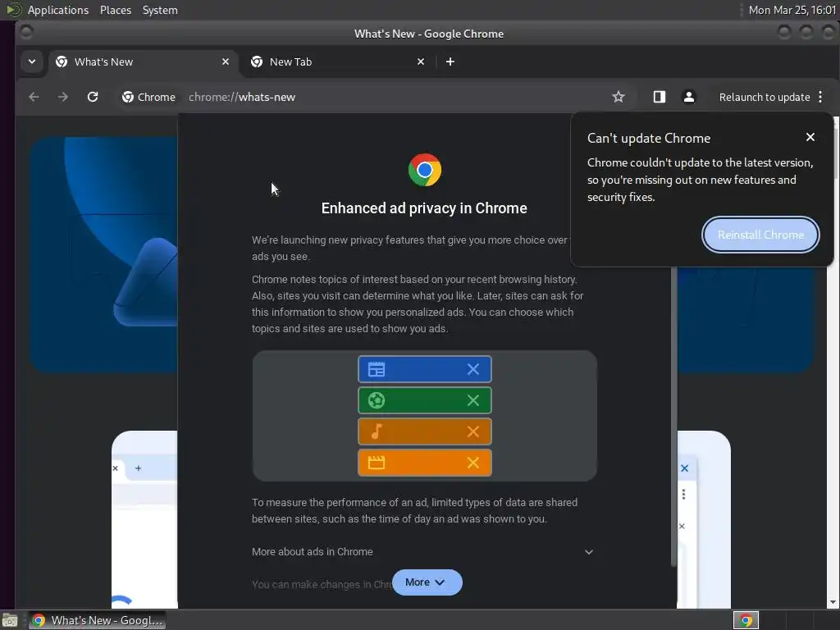Click the blue x in background illustration
This screenshot has width=840, height=630.
(x=684, y=468)
